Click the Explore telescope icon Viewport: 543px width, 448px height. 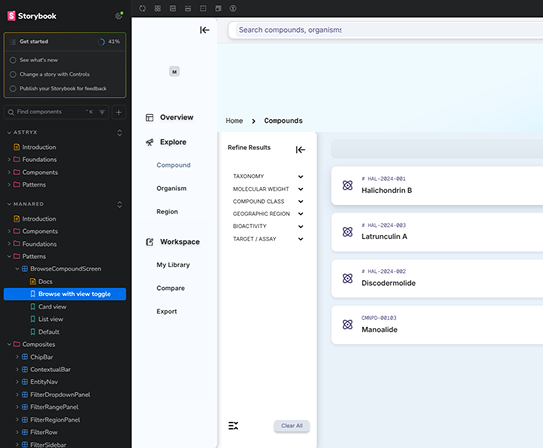149,142
